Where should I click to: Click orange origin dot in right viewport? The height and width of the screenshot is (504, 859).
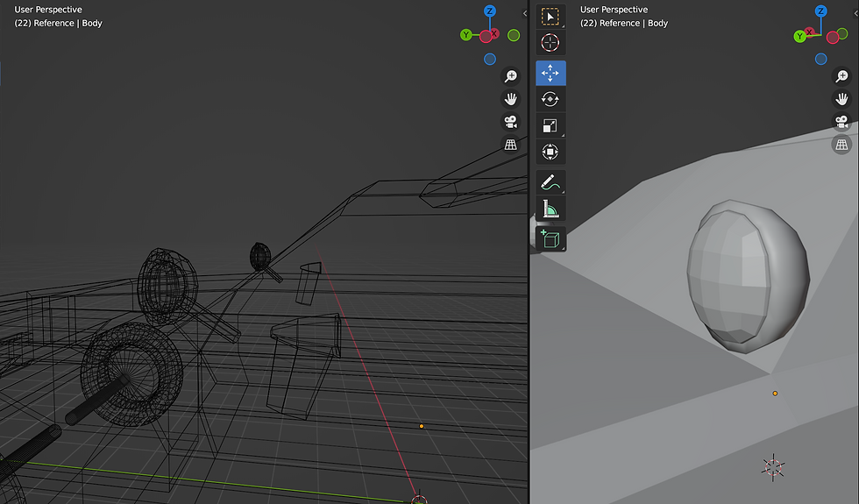pyautogui.click(x=775, y=394)
